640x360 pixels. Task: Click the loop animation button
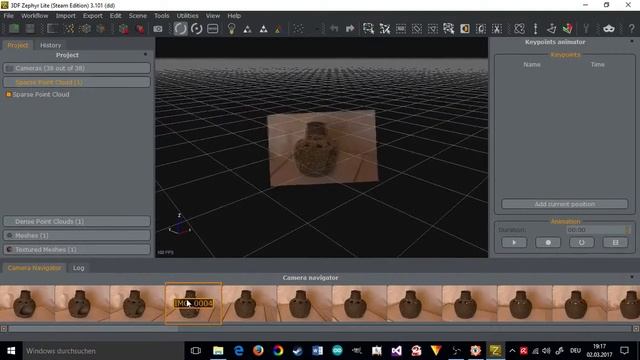(582, 242)
